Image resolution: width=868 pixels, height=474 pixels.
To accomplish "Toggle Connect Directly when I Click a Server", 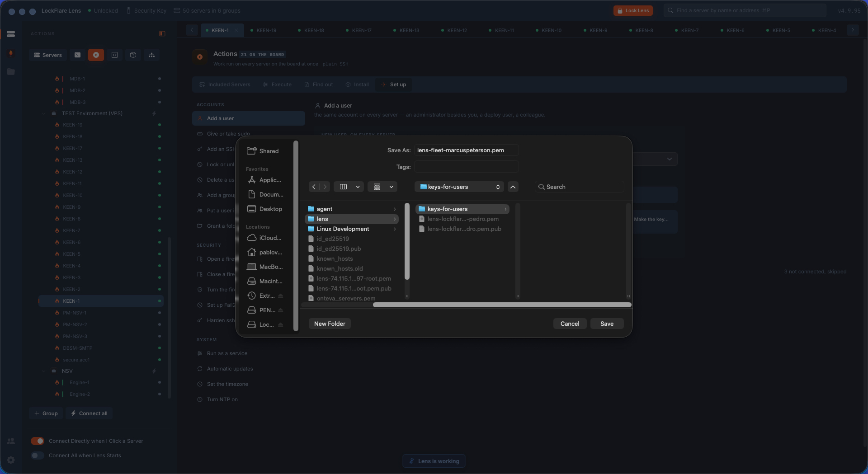I will click(x=38, y=441).
